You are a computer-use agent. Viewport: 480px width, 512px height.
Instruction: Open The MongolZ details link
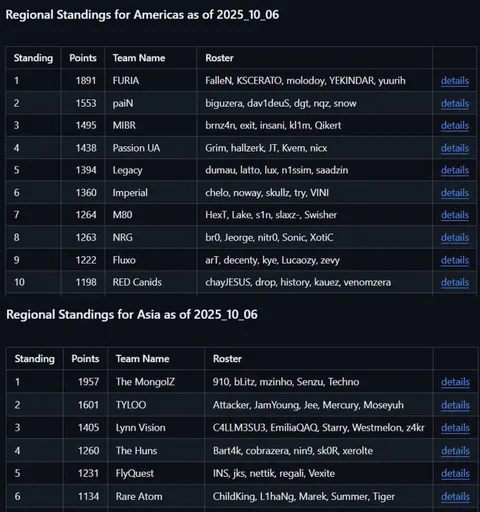(x=455, y=382)
